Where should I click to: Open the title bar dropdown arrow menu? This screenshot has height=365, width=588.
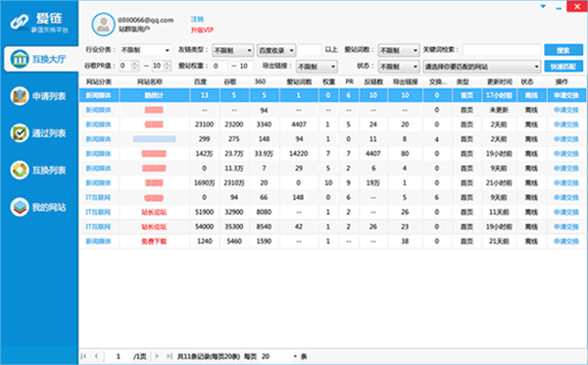click(x=543, y=7)
